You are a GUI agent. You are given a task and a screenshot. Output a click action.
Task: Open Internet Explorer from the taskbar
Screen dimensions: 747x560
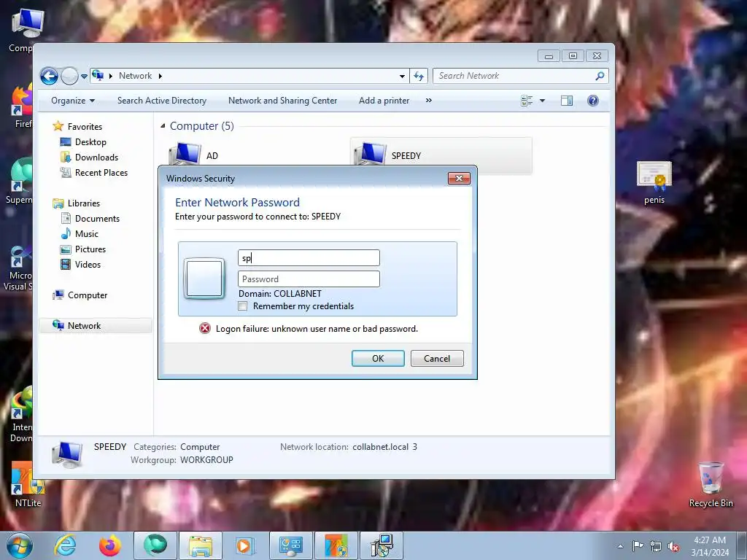65,545
